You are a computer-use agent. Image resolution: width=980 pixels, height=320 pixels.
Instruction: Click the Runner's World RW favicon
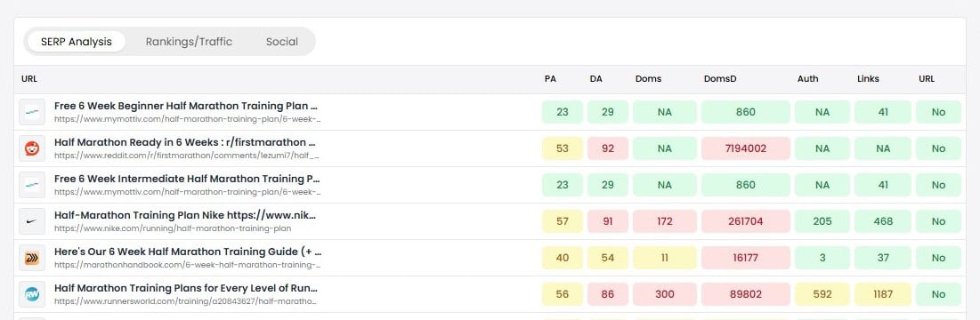point(32,294)
